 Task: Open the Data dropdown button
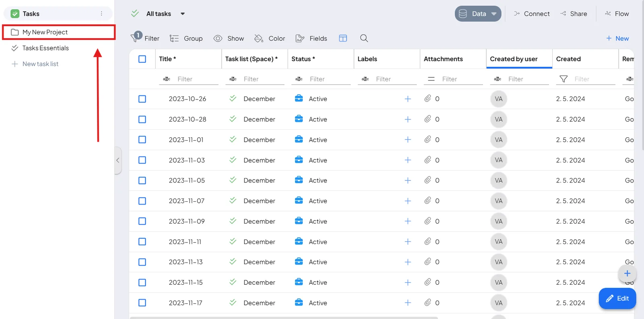click(x=478, y=14)
